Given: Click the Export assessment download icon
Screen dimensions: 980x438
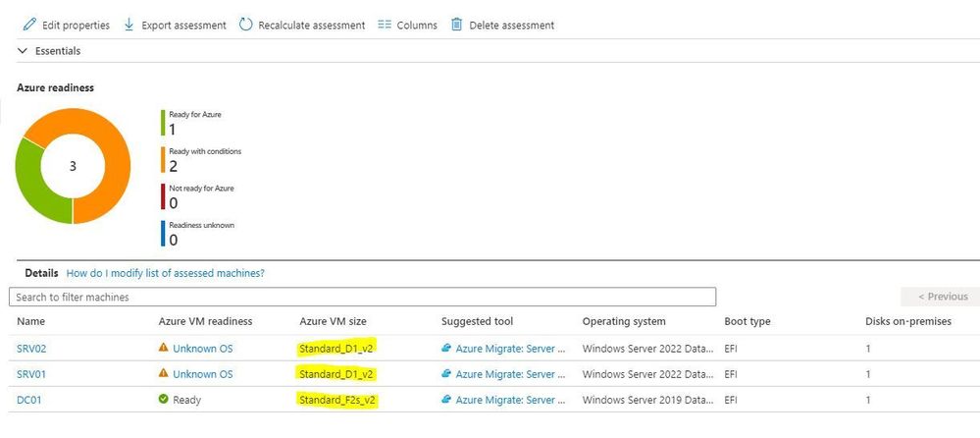Looking at the screenshot, I should coord(129,25).
